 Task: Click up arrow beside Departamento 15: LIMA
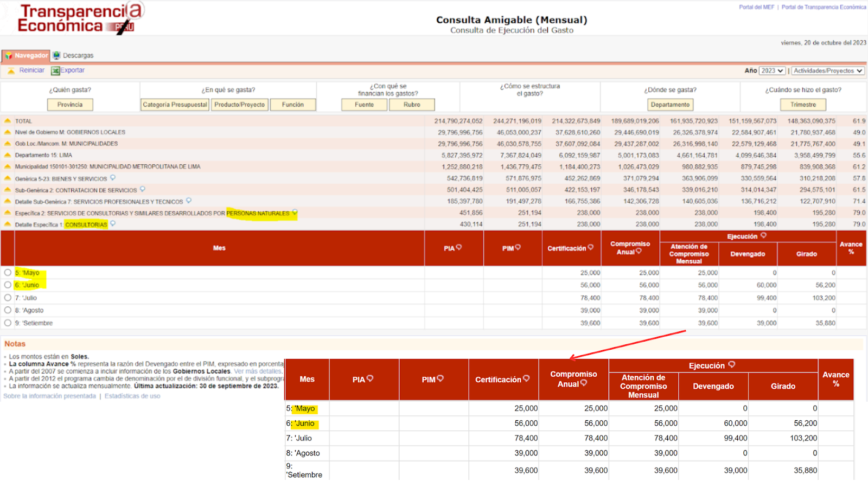click(x=8, y=155)
